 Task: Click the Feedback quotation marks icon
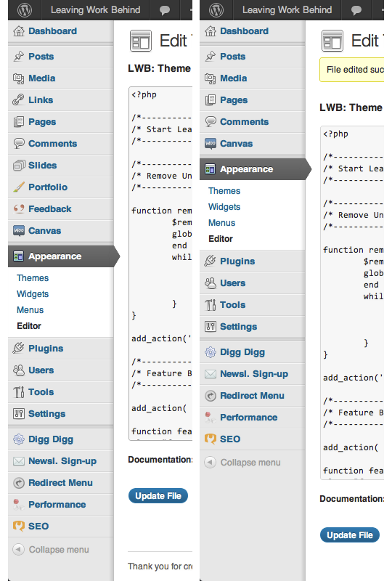click(x=19, y=208)
